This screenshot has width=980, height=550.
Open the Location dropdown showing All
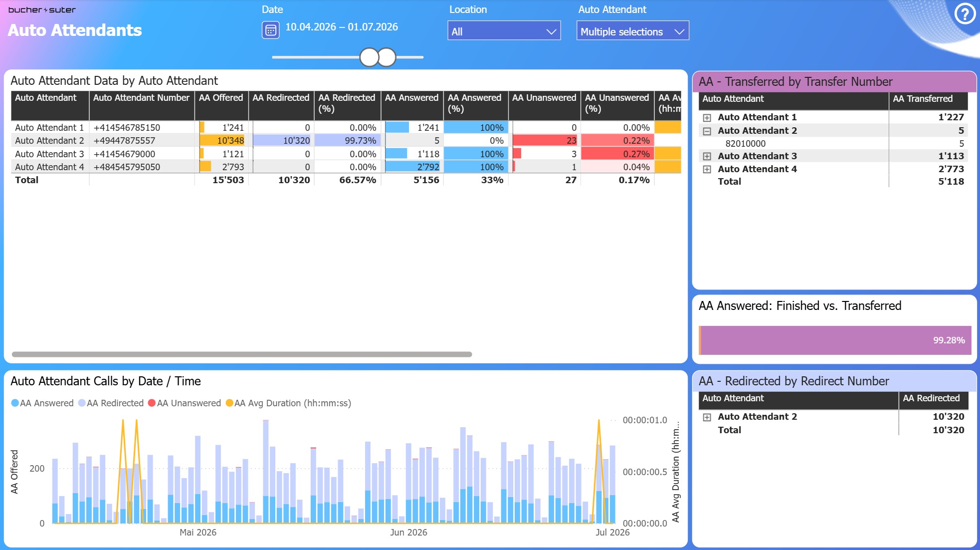pos(504,31)
